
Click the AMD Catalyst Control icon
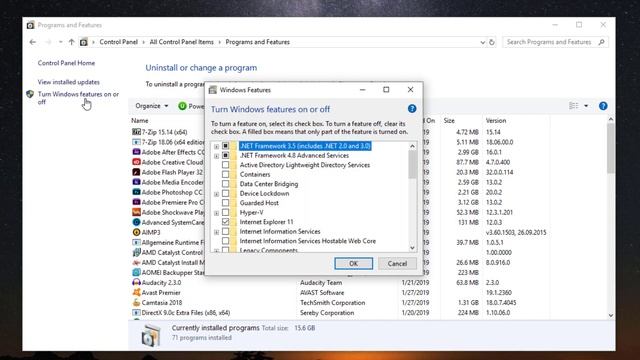coord(136,252)
